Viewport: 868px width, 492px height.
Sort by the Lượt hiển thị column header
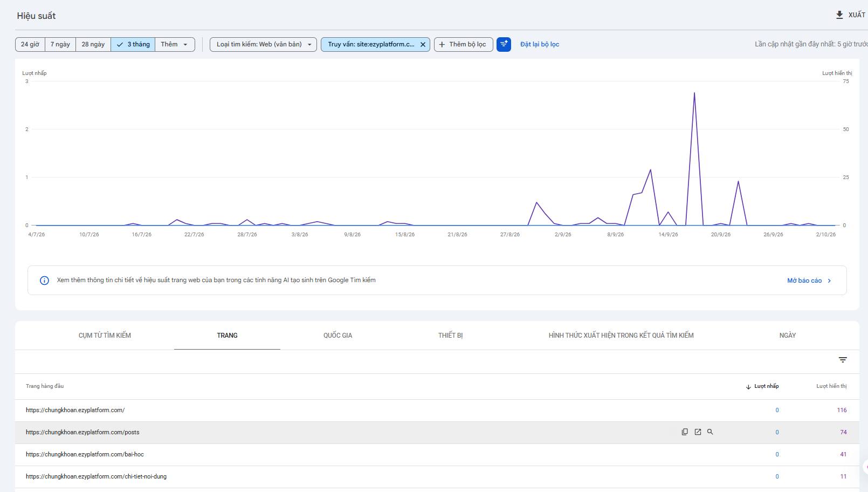pyautogui.click(x=831, y=386)
